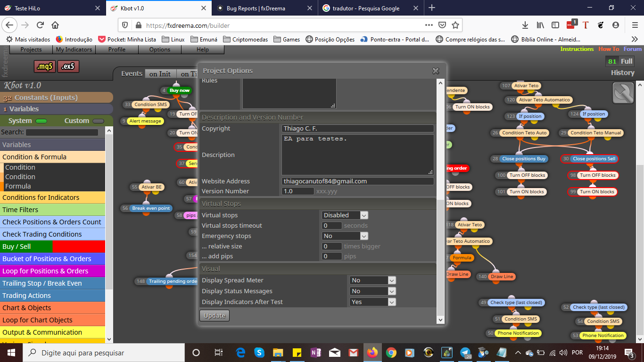Click the Version Number input field
This screenshot has height=362, width=644.
pos(298,191)
